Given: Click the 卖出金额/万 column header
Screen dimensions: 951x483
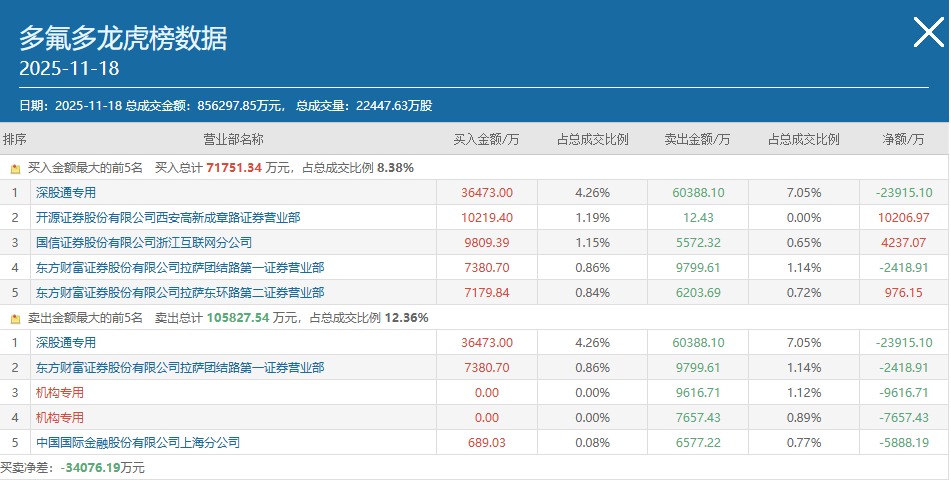Looking at the screenshot, I should pyautogui.click(x=697, y=140).
